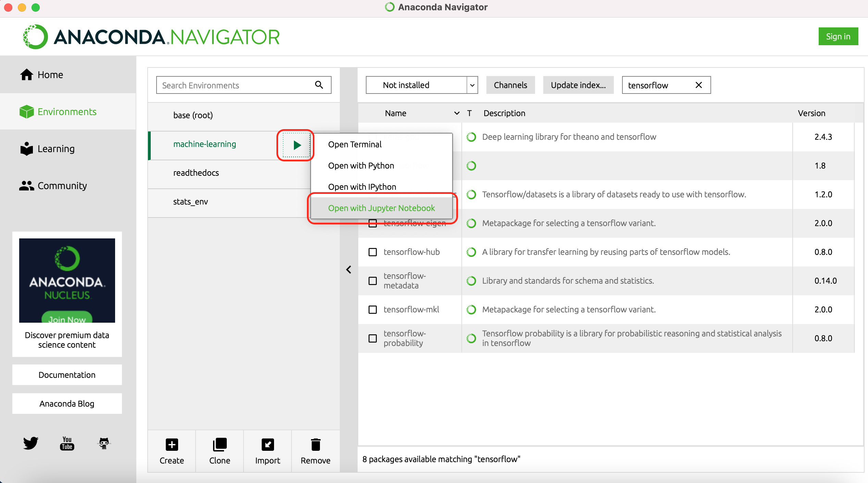Click the Anaconda Navigator logo
868x483 pixels.
(x=151, y=37)
